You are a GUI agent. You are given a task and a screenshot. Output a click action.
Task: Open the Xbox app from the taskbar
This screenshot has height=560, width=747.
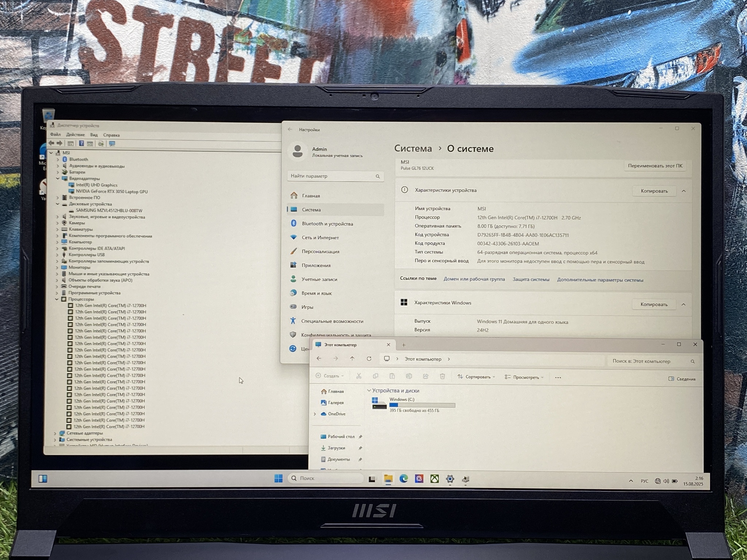pos(434,479)
